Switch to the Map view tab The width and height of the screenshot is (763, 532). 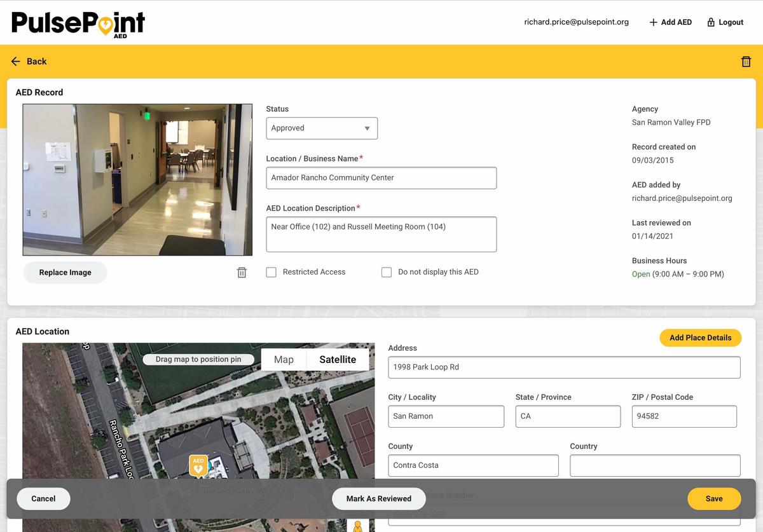click(x=283, y=359)
